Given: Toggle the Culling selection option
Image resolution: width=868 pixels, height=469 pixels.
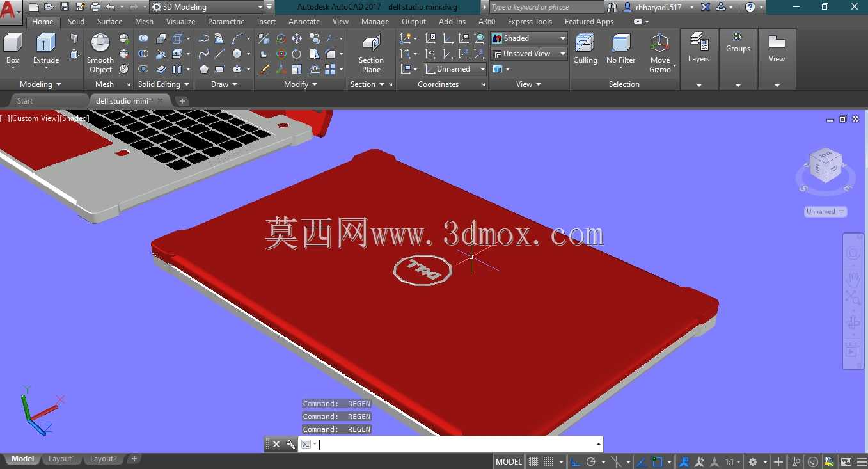Looking at the screenshot, I should [x=585, y=50].
